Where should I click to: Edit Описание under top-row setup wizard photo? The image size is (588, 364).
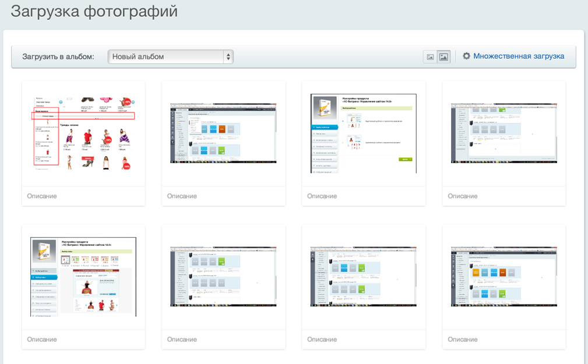(364, 196)
